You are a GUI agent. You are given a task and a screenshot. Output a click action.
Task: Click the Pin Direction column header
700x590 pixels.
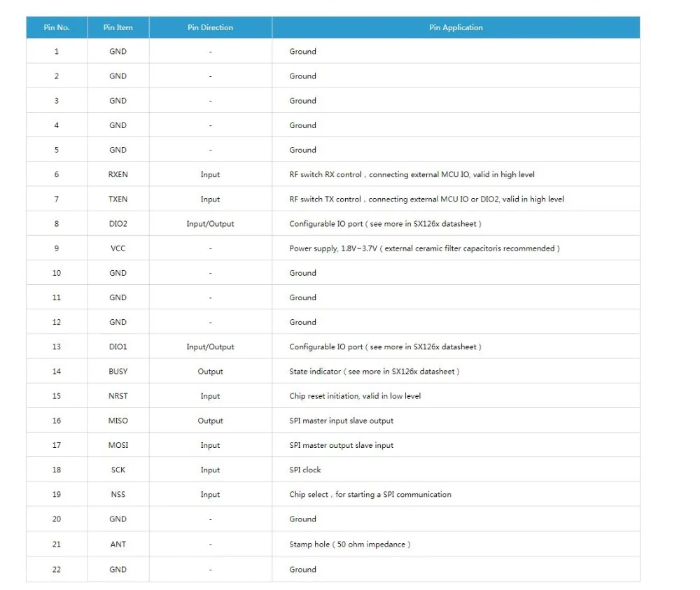coord(210,27)
